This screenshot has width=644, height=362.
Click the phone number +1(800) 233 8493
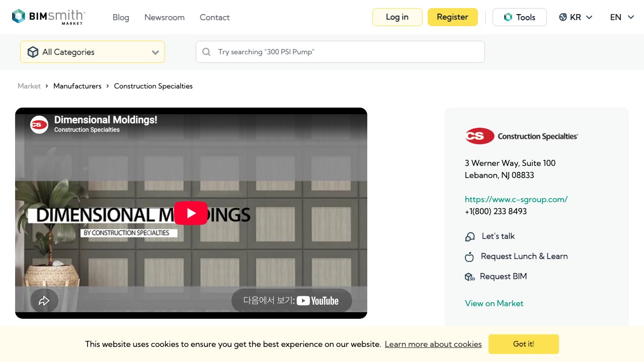point(496,211)
